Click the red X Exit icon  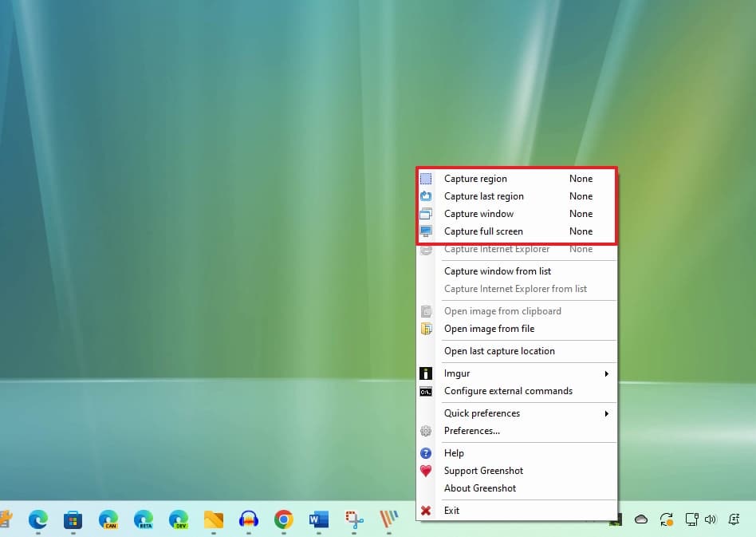point(426,511)
